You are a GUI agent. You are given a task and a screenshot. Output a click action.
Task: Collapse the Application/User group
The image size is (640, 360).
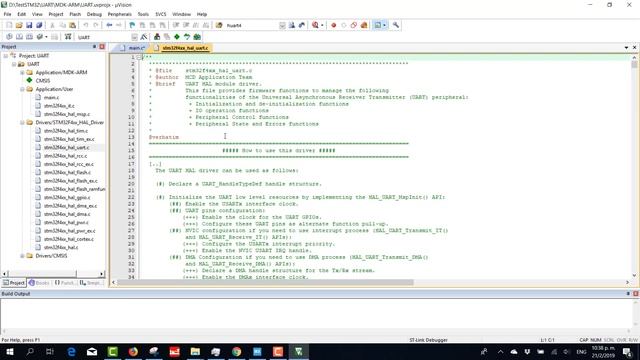(x=22, y=89)
